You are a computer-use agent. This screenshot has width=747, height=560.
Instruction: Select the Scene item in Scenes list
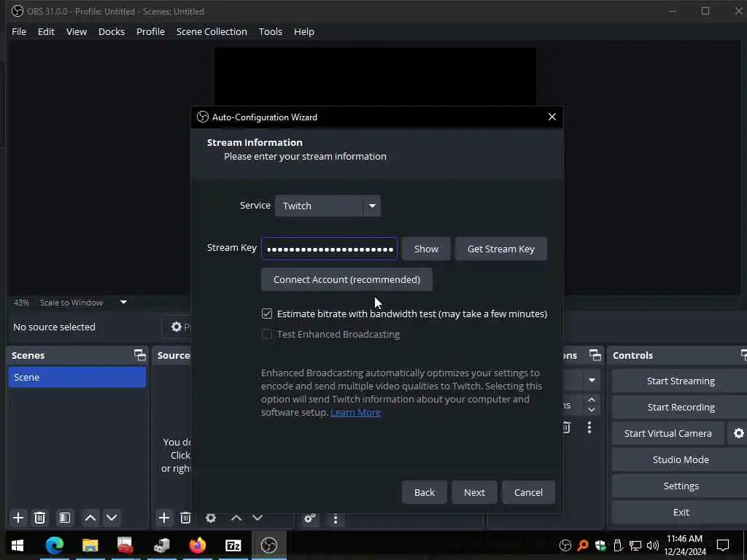pos(77,377)
